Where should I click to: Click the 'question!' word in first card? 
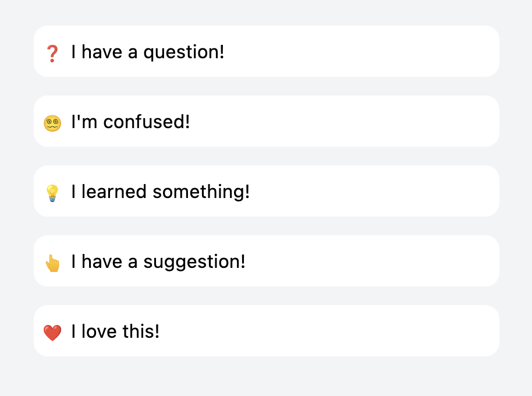point(183,53)
